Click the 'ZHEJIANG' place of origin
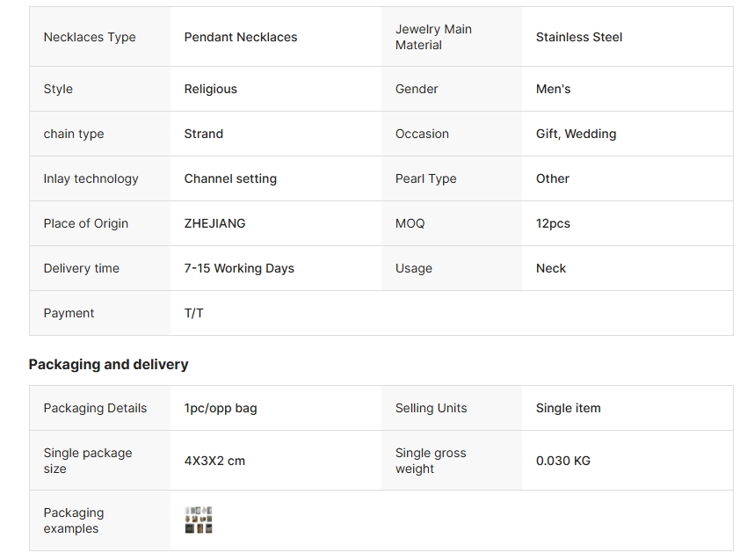Image resolution: width=740 pixels, height=560 pixels. [215, 223]
